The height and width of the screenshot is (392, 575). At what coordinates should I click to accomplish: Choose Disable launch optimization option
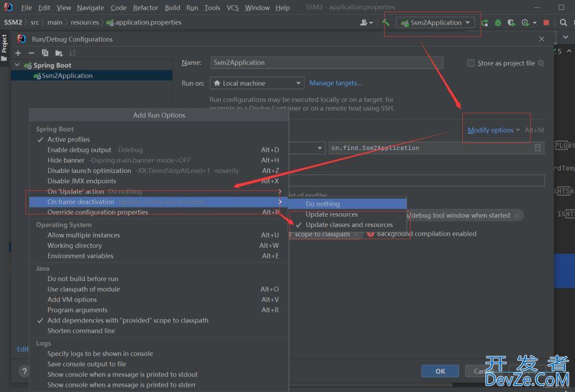tap(89, 171)
